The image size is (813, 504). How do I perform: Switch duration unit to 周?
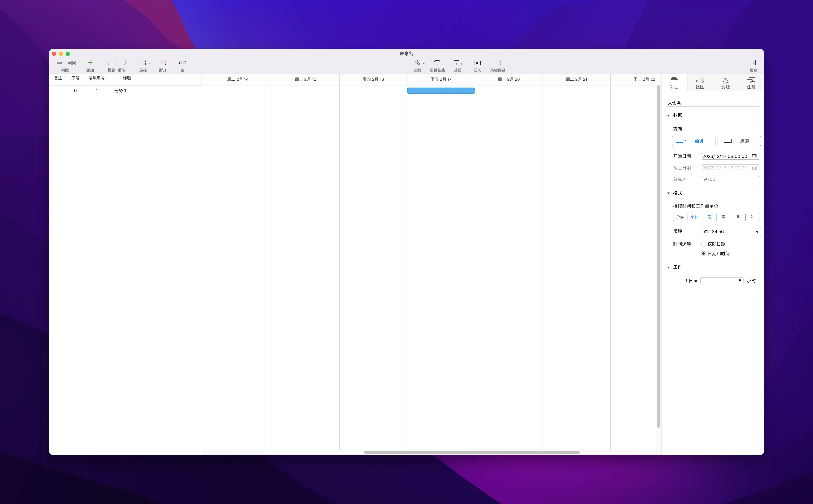point(724,217)
